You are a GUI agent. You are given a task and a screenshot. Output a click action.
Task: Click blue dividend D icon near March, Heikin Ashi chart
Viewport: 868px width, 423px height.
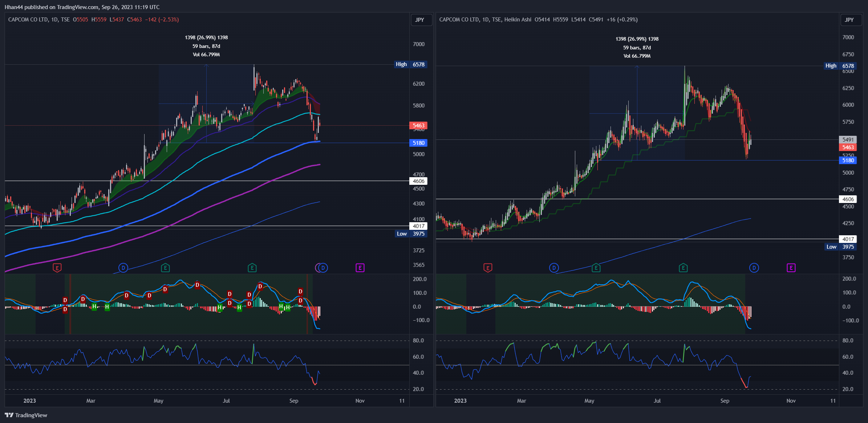pos(554,268)
